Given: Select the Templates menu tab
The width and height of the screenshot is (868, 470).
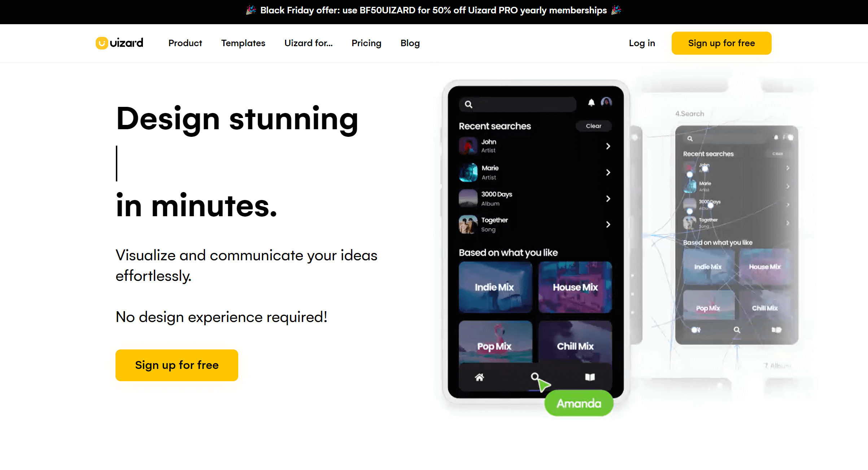Looking at the screenshot, I should (x=243, y=43).
